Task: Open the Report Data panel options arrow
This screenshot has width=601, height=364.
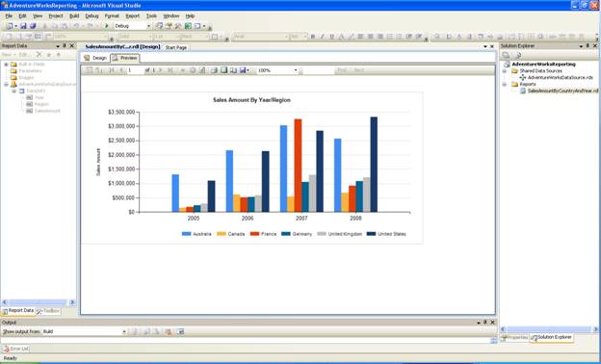Action: [58, 46]
